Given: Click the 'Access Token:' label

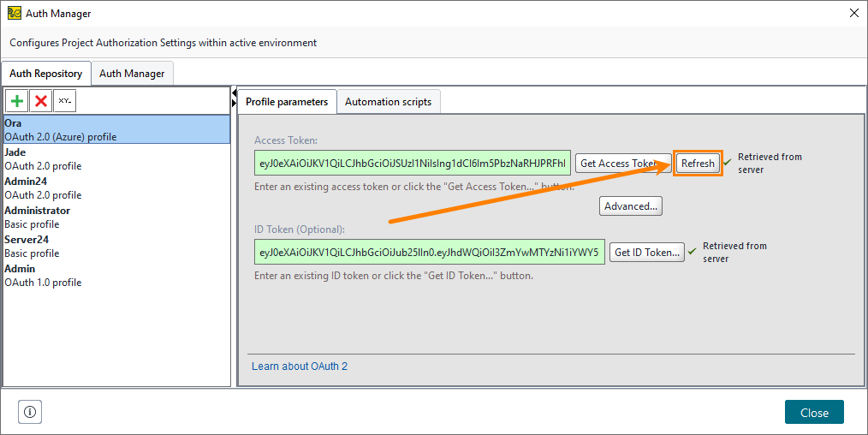Looking at the screenshot, I should tap(286, 140).
